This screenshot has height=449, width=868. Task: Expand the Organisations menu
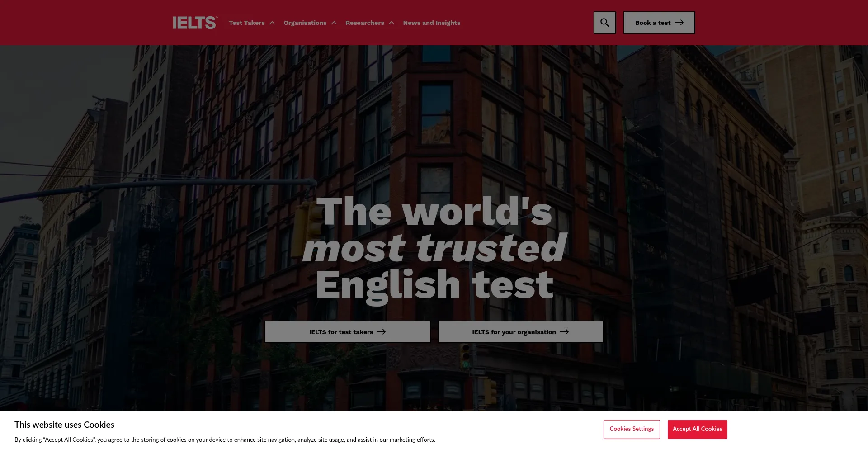(334, 22)
